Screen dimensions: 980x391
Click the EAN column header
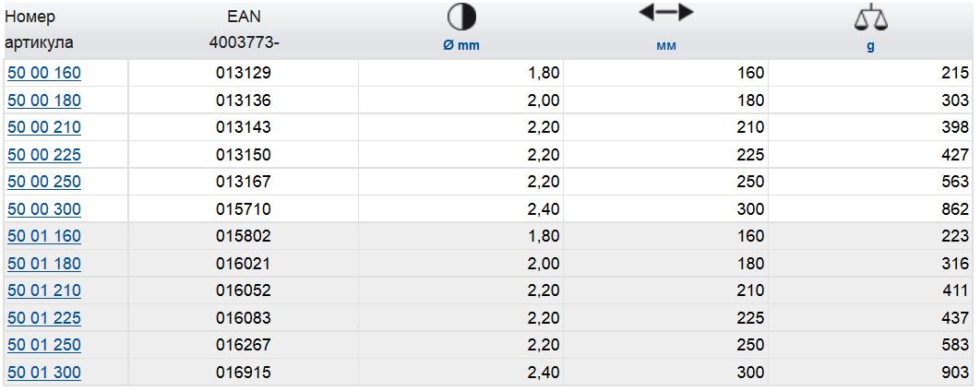click(x=244, y=18)
